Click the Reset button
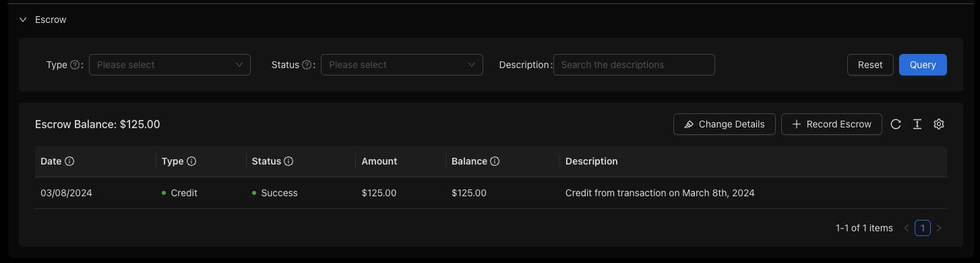Screen dimensions: 980x263 click(870, 65)
